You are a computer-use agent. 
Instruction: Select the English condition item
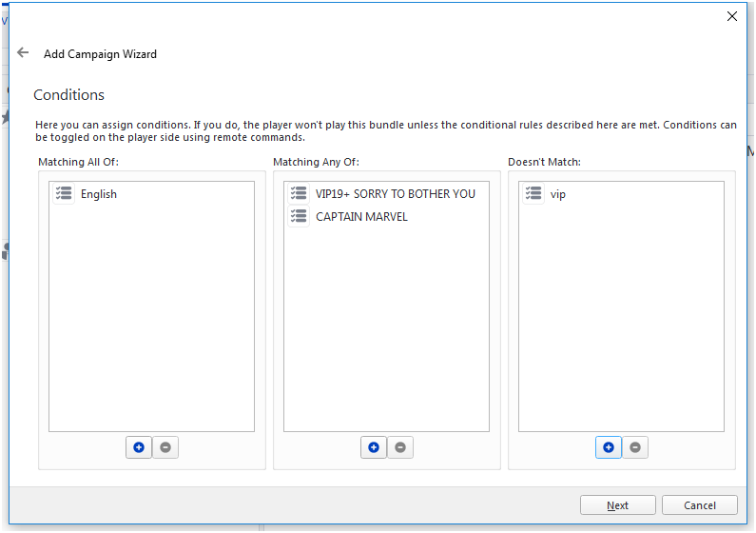[99, 194]
